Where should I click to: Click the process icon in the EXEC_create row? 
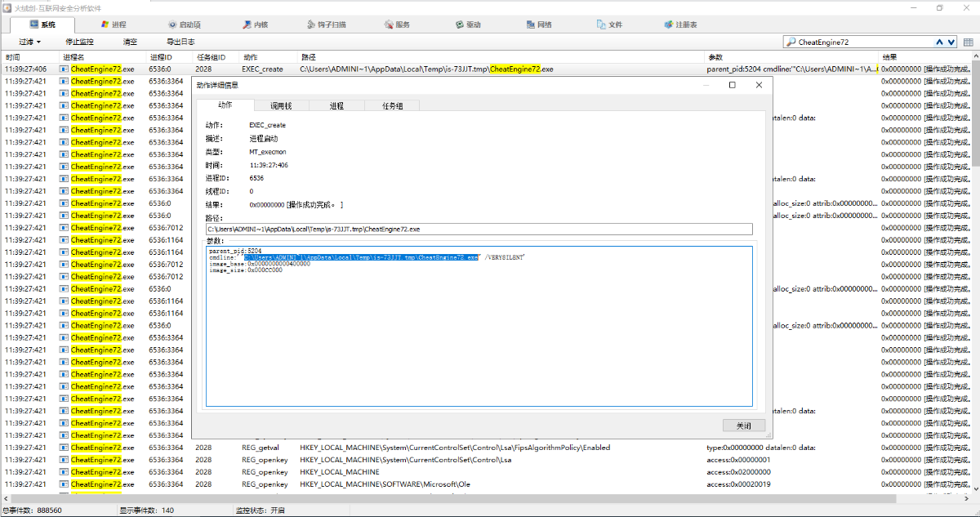point(64,69)
